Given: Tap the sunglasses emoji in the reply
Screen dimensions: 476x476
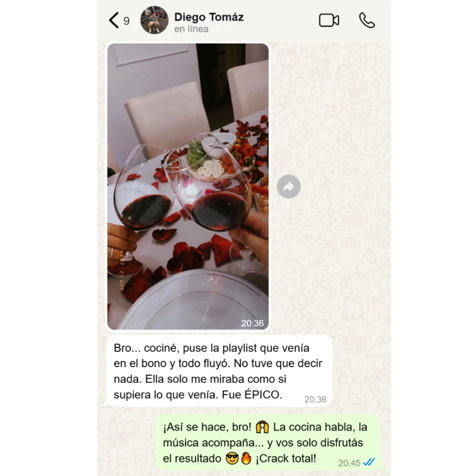Looking at the screenshot, I should click(x=232, y=458).
